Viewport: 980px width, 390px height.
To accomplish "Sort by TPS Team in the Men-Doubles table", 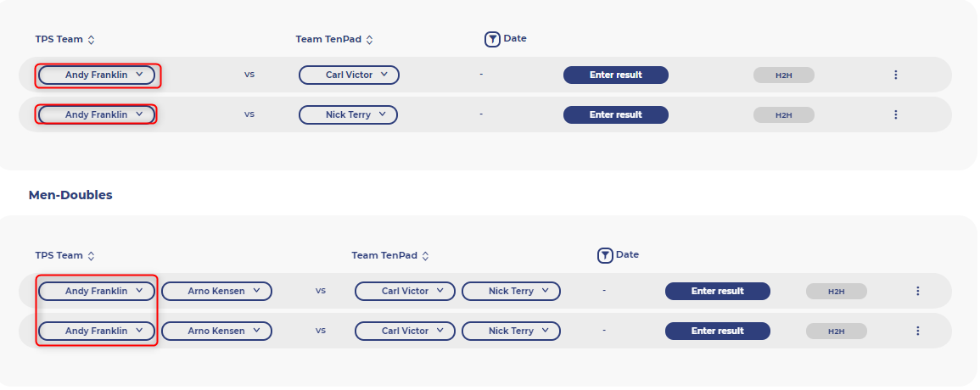I will click(91, 256).
